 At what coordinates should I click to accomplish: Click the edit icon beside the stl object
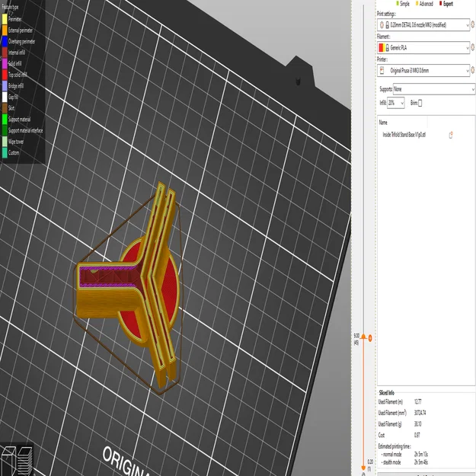(451, 135)
